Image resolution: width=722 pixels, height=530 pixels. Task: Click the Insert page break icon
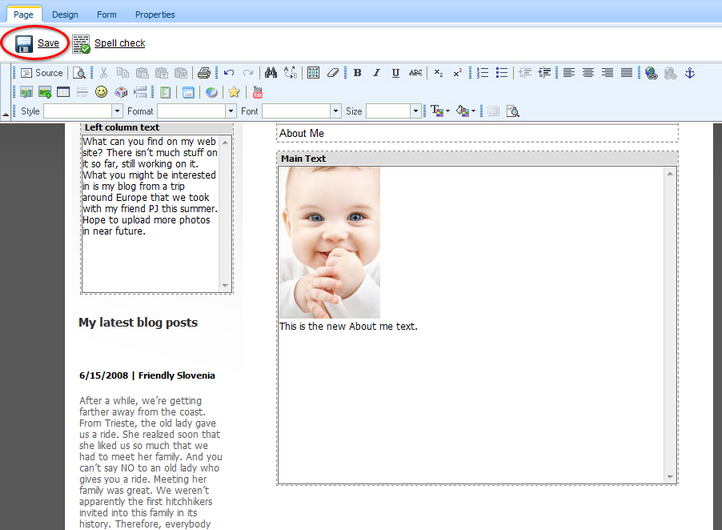pyautogui.click(x=140, y=92)
